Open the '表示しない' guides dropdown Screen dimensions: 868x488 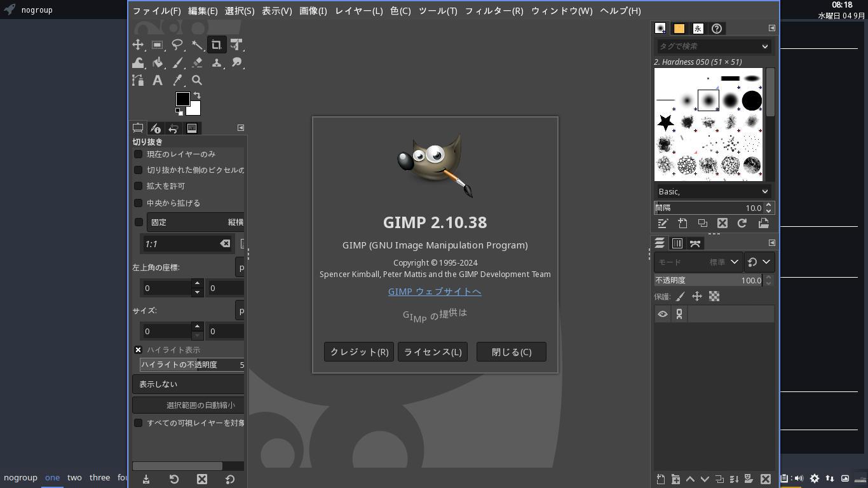coord(188,384)
